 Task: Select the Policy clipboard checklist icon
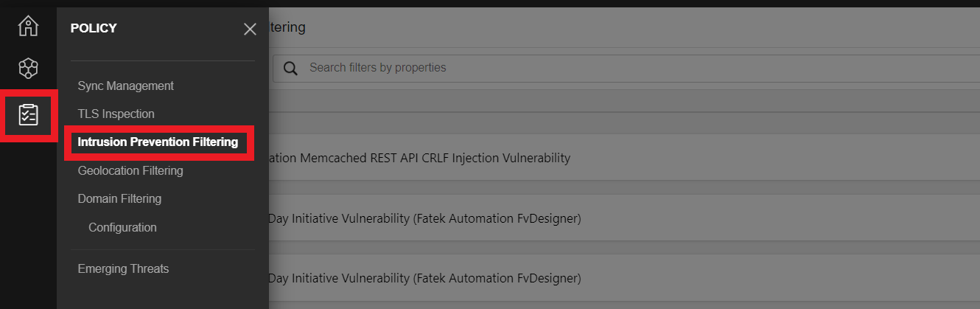pyautogui.click(x=28, y=115)
